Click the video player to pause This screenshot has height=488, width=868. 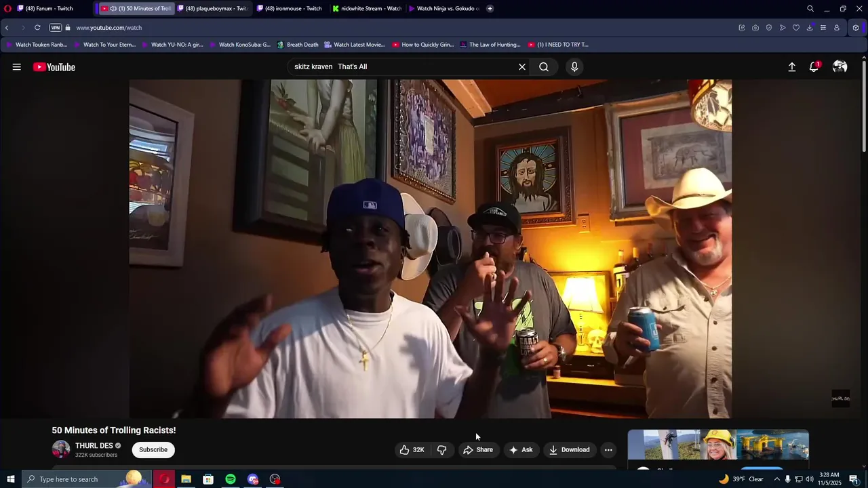click(x=431, y=249)
